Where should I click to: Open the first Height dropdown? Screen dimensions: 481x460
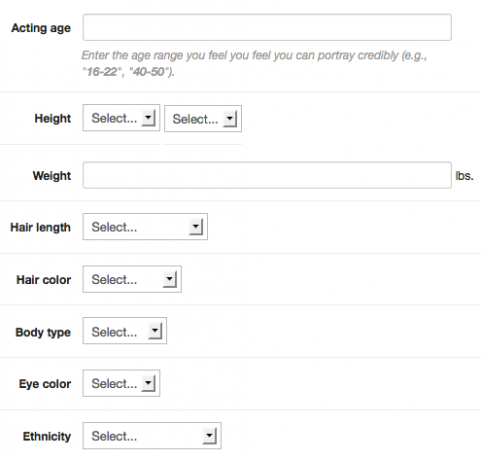(x=121, y=118)
